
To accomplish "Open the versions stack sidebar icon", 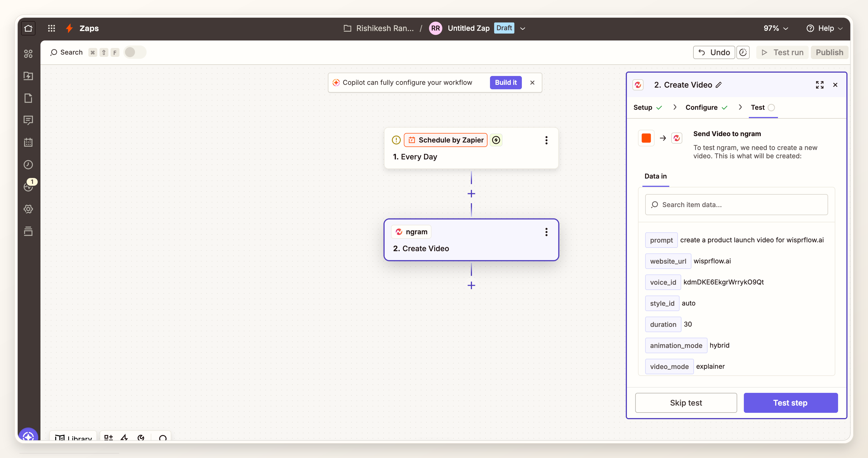I will 28,231.
